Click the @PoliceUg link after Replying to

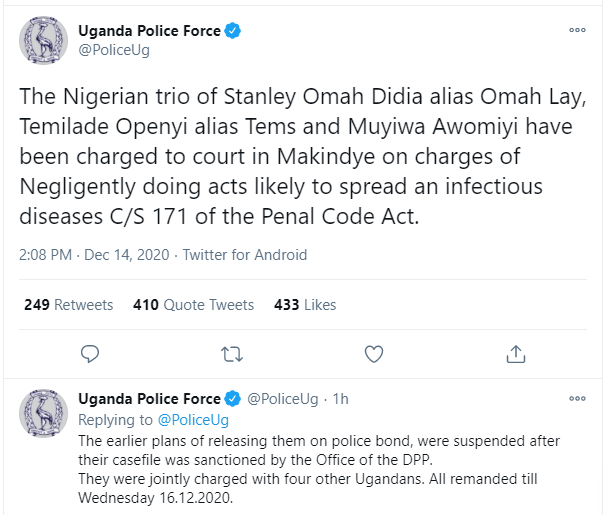(193, 420)
